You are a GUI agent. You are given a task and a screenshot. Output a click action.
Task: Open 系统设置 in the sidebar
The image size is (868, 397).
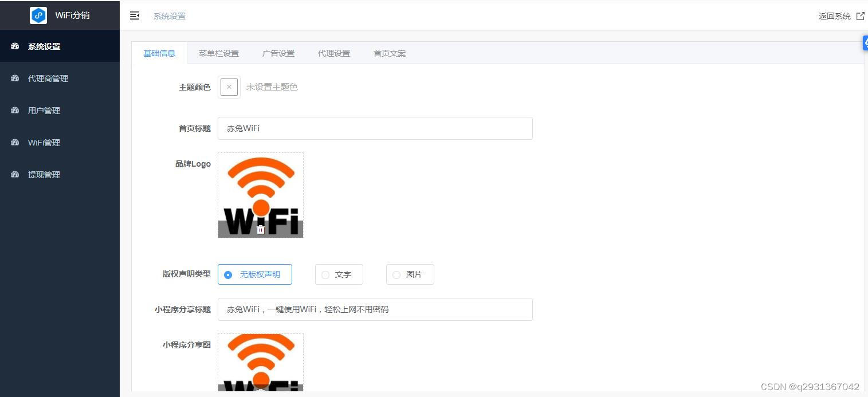coord(60,46)
